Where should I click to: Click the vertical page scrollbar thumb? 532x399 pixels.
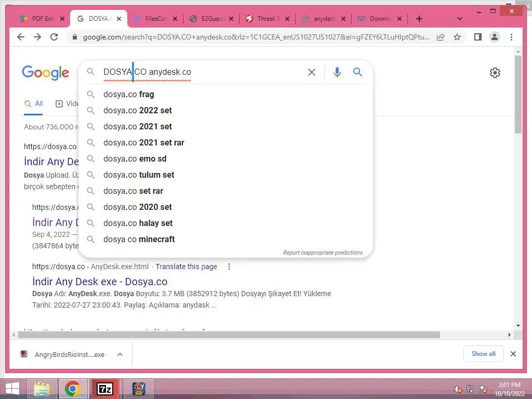click(518, 95)
